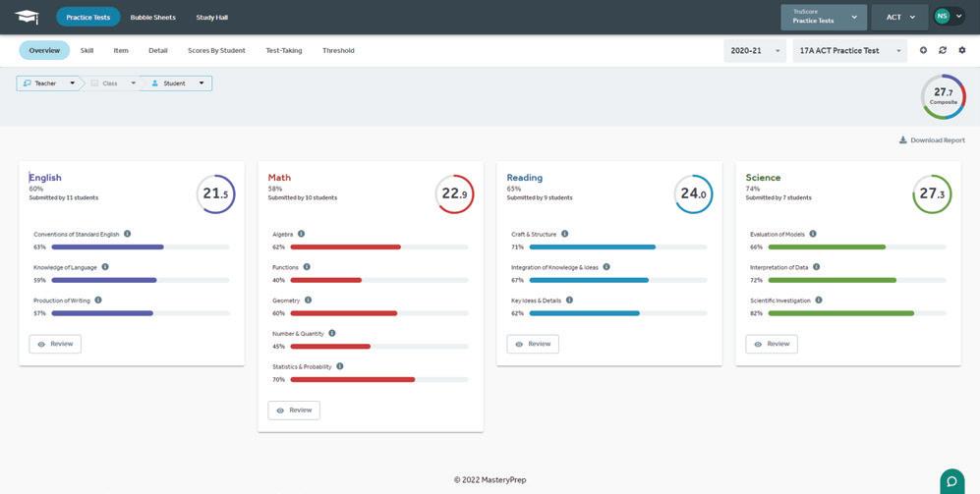Click 'Submitted by 7 students' text
The image size is (980, 494).
(x=778, y=198)
